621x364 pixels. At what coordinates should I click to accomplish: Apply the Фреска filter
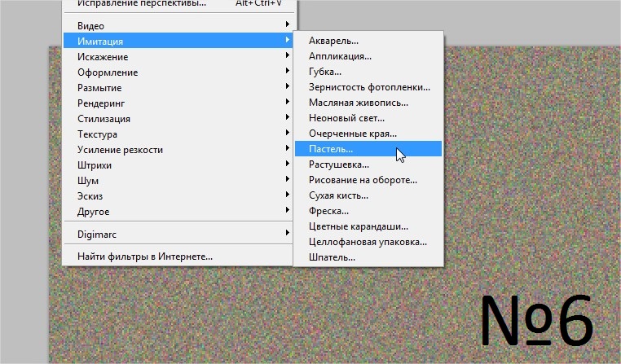coord(368,210)
